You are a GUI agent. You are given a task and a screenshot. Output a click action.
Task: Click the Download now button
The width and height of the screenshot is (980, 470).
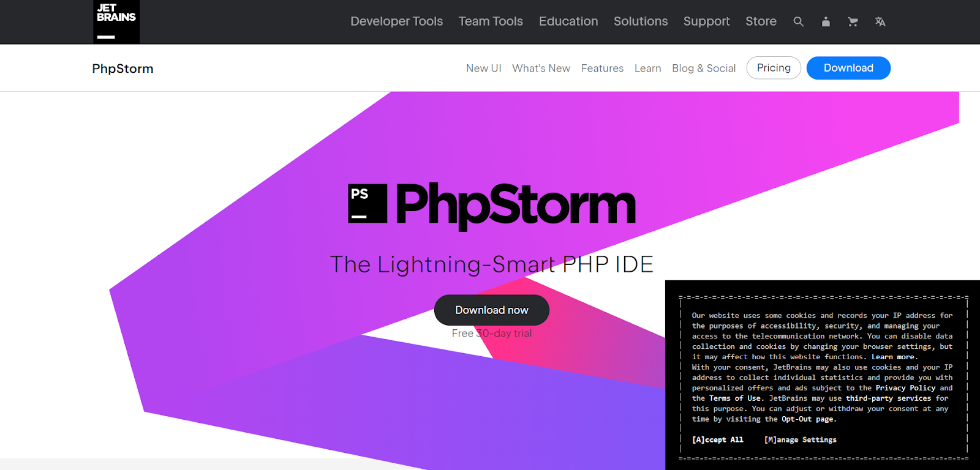click(x=492, y=310)
